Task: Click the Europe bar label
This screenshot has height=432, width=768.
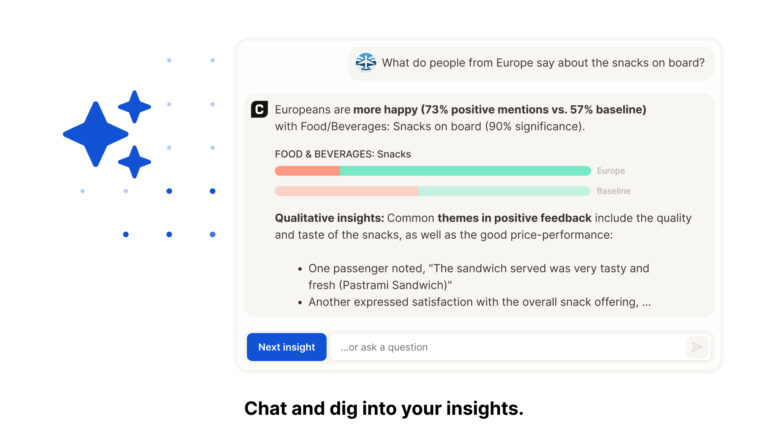Action: coord(610,171)
